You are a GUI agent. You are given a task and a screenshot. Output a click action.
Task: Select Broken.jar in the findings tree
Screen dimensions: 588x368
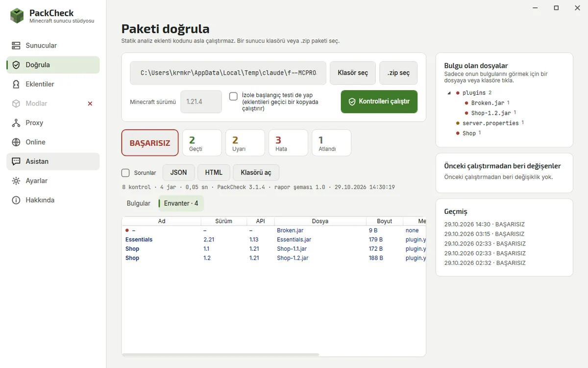click(x=488, y=103)
